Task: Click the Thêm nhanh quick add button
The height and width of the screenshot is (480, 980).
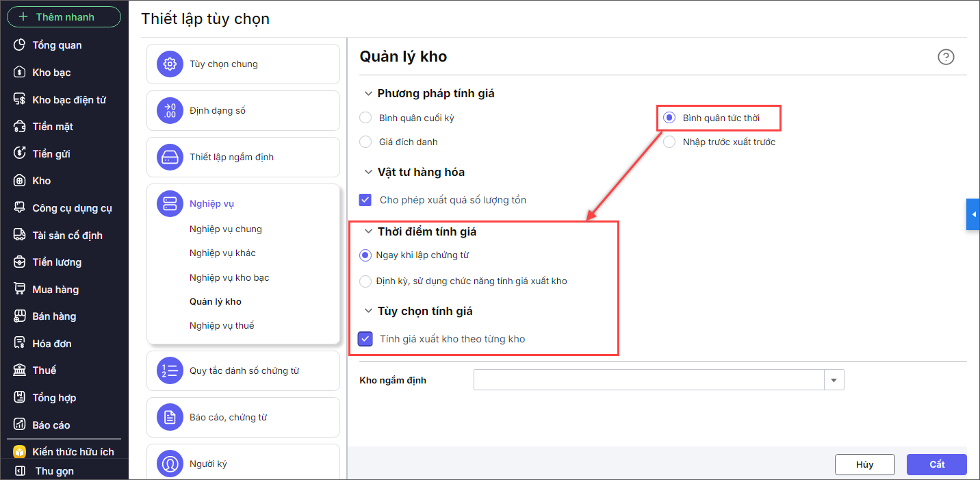Action: (64, 17)
